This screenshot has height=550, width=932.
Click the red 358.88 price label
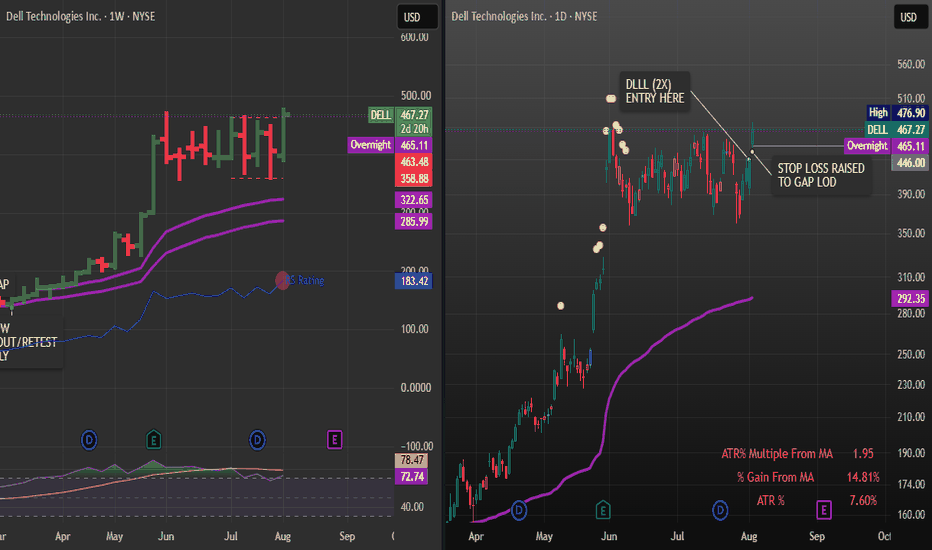click(414, 178)
